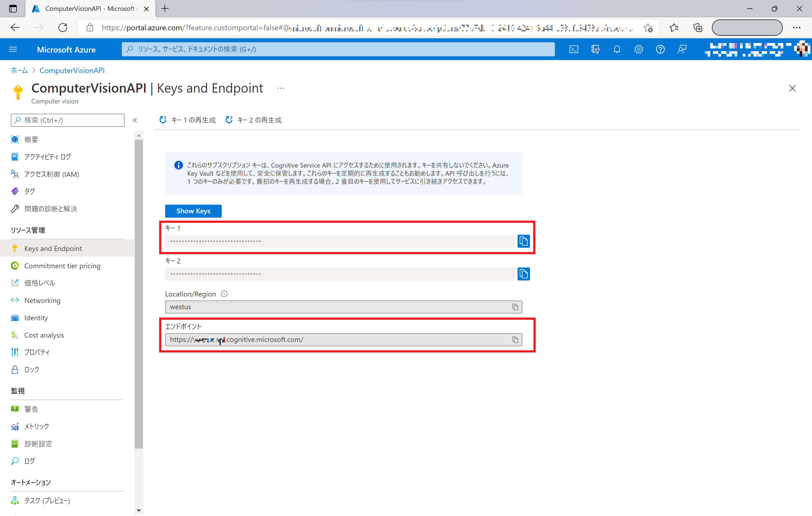Open browser settings and more menu

[x=797, y=28]
